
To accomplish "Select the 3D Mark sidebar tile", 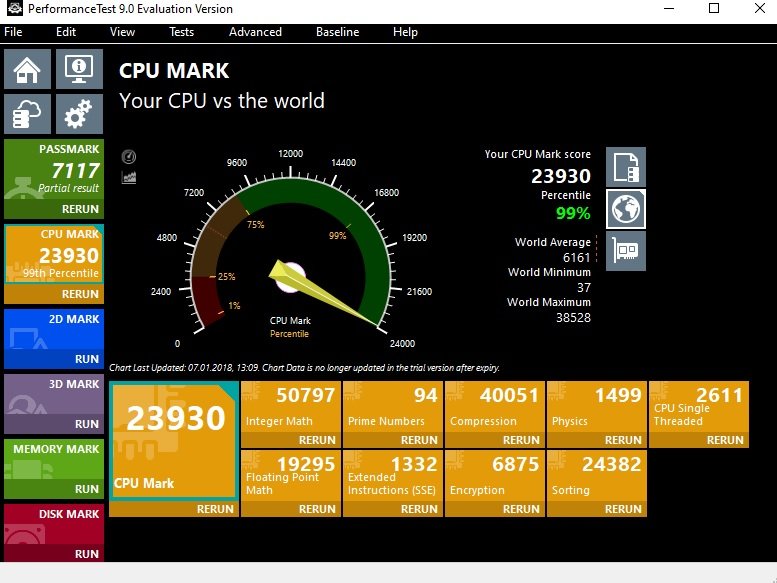I will click(54, 395).
